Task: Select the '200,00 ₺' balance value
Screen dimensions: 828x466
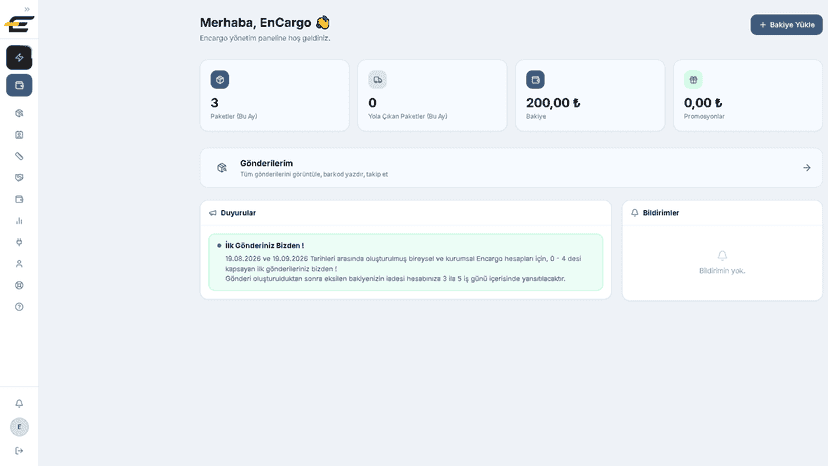Action: pyautogui.click(x=553, y=102)
